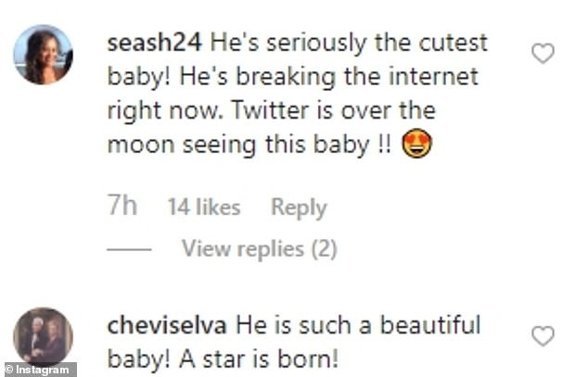Visit the seash24 username link
The width and height of the screenshot is (588, 377).
[155, 44]
